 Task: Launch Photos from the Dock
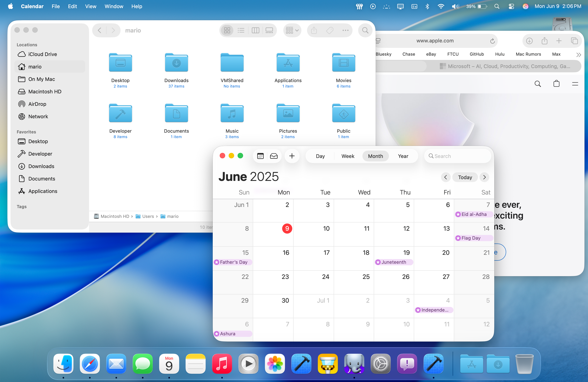tap(275, 364)
